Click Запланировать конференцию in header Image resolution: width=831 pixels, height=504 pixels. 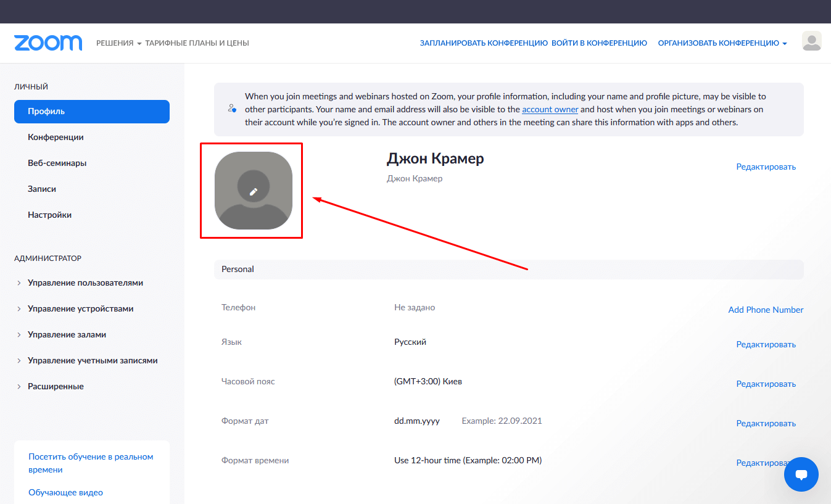click(x=484, y=43)
